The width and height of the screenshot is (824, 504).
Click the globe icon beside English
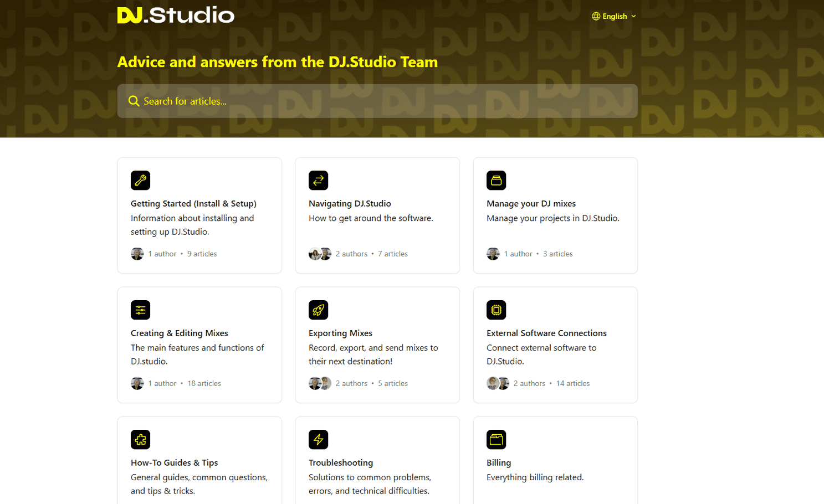pos(596,16)
